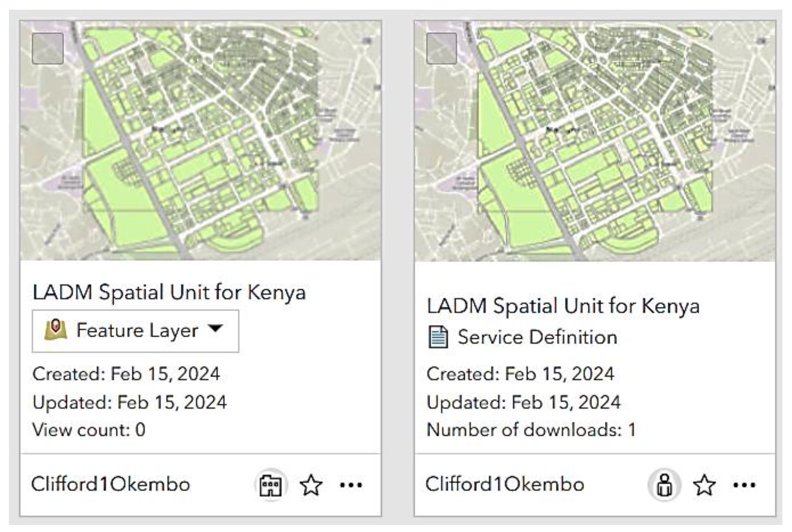Open the Service Definition item title link
The height and width of the screenshot is (532, 792).
pyautogui.click(x=563, y=306)
